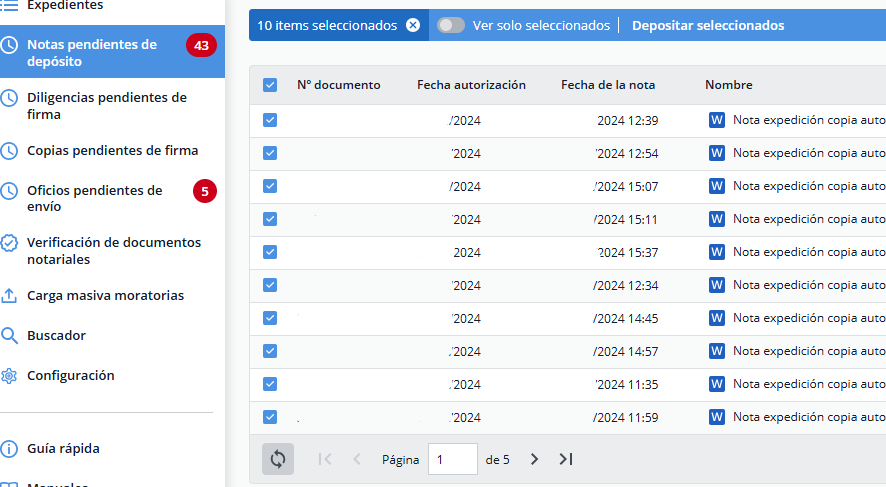Open Oficios pendientes de envío
This screenshot has height=487, width=886.
94,198
